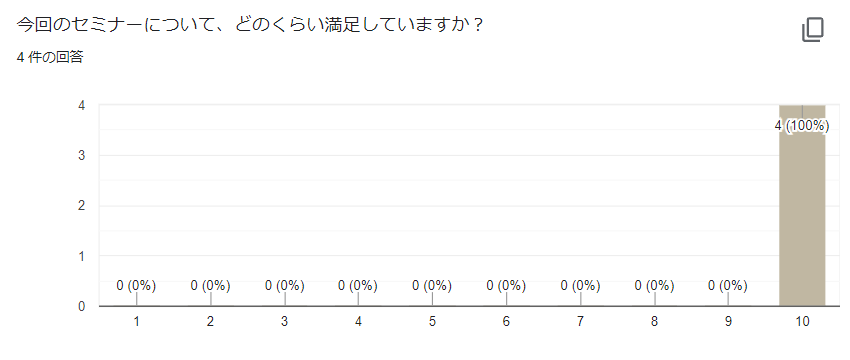Click the '0 (0%)' label above rating 9
This screenshot has height=360, width=850.
coord(728,285)
